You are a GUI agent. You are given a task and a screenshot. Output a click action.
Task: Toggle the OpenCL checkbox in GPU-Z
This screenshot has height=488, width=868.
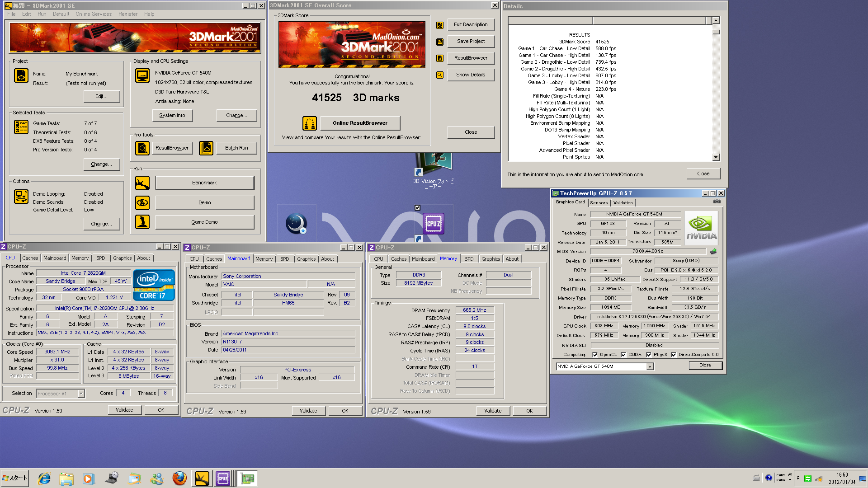[x=595, y=355]
